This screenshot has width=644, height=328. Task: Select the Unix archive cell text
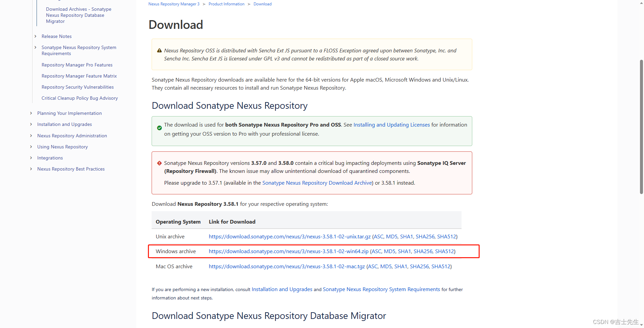(170, 236)
